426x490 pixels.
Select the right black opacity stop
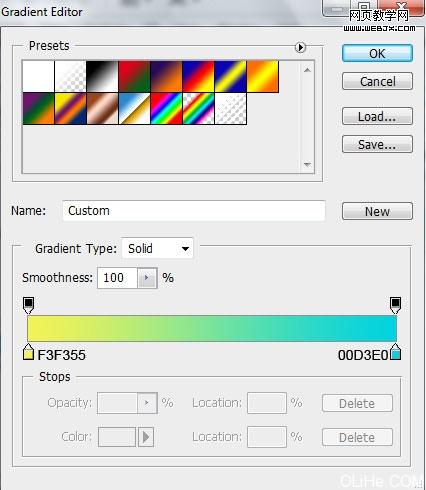tap(395, 305)
